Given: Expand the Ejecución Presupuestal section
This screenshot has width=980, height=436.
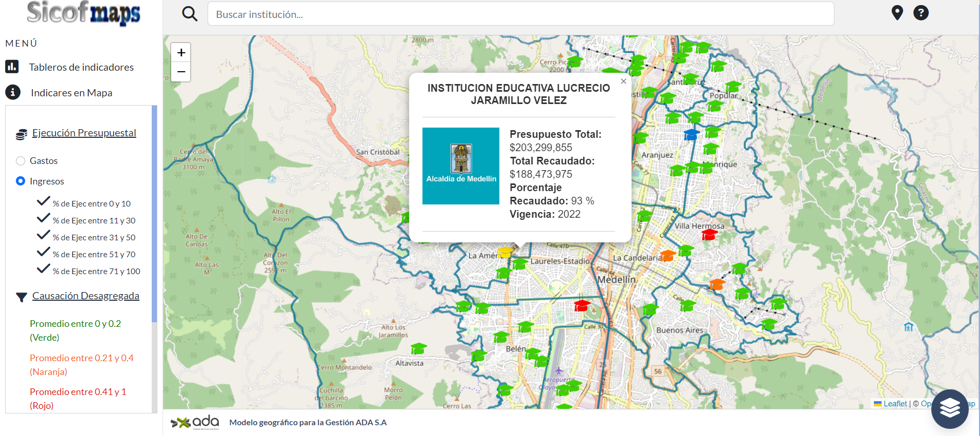Looking at the screenshot, I should (x=84, y=133).
